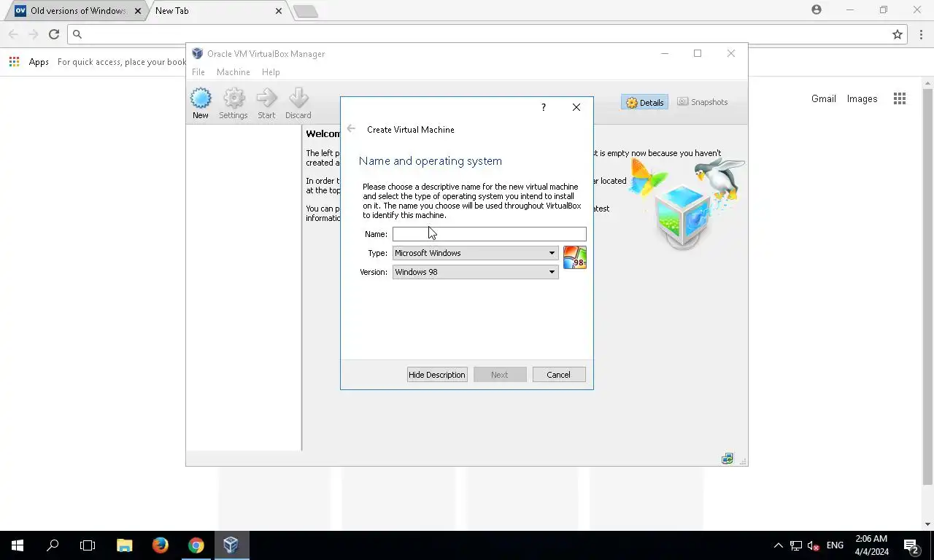Open Task View on the taskbar
The width and height of the screenshot is (934, 560).
(x=88, y=545)
